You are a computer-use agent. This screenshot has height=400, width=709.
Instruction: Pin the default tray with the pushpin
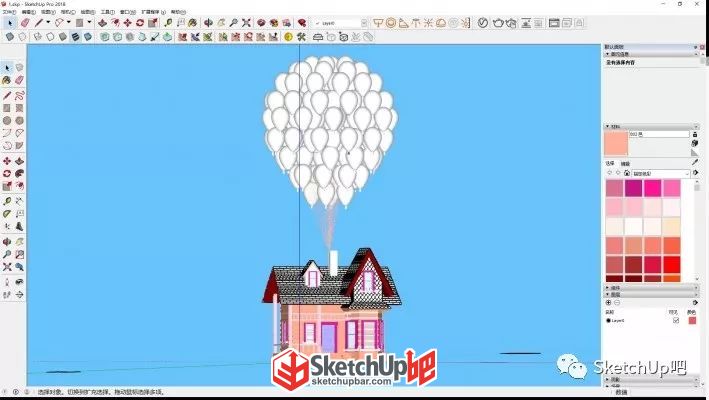(696, 47)
